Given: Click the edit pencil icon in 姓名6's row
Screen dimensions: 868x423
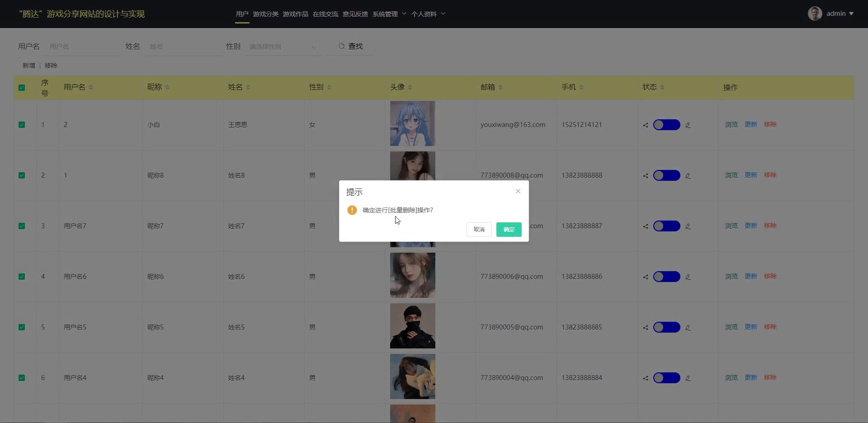Looking at the screenshot, I should [688, 277].
